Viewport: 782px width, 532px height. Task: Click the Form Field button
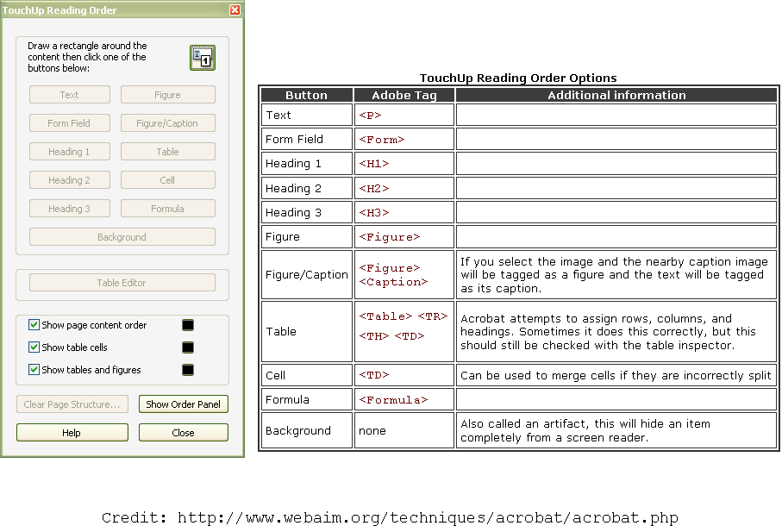69,123
